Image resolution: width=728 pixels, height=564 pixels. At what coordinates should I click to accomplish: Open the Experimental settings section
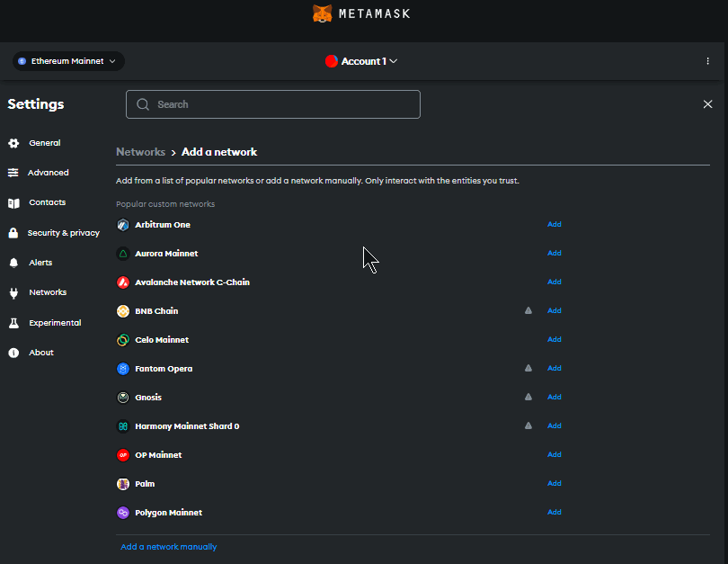pos(54,323)
